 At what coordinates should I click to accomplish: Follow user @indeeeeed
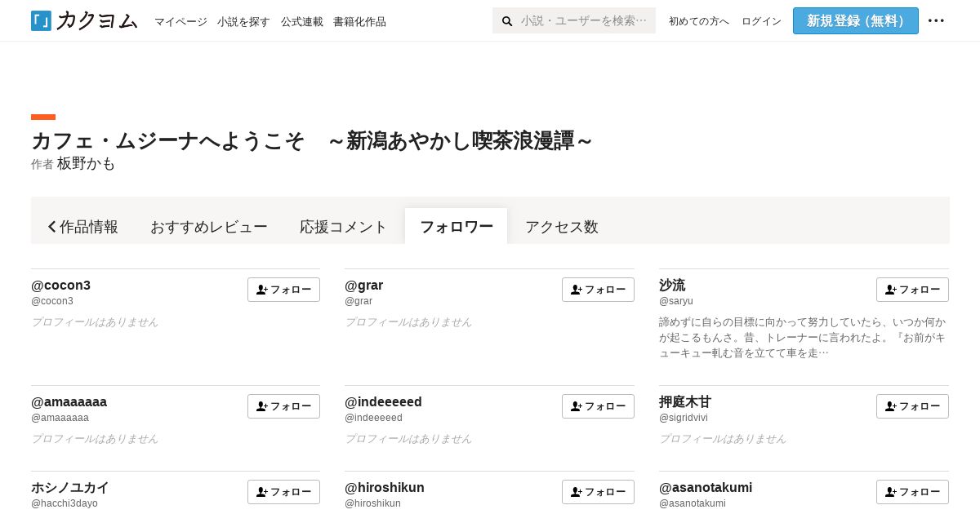pos(598,406)
